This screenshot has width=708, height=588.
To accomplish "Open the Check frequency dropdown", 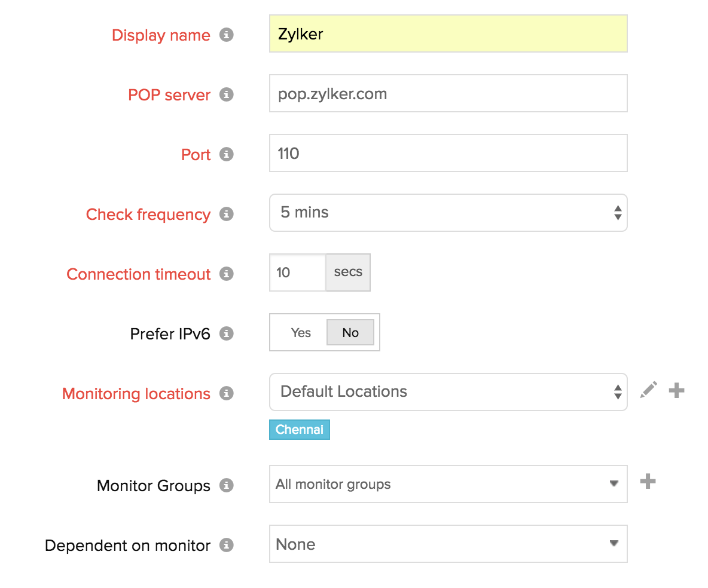I will [448, 213].
